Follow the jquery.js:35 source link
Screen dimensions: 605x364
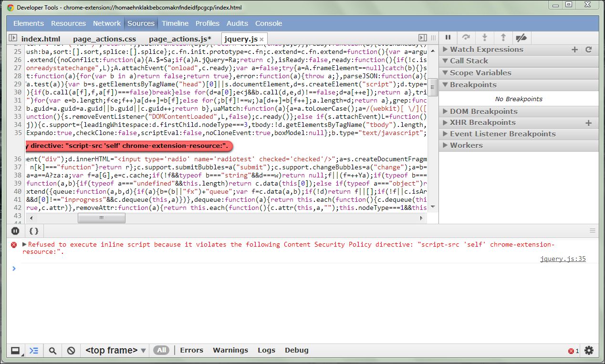563,259
